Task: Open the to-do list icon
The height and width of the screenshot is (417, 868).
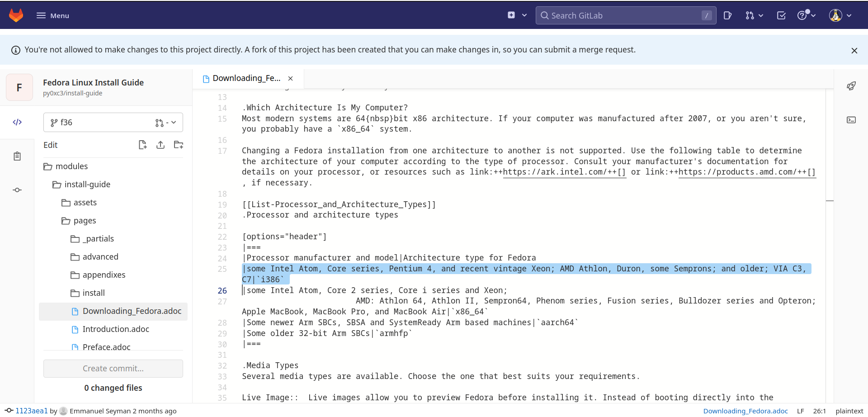Action: pyautogui.click(x=781, y=15)
